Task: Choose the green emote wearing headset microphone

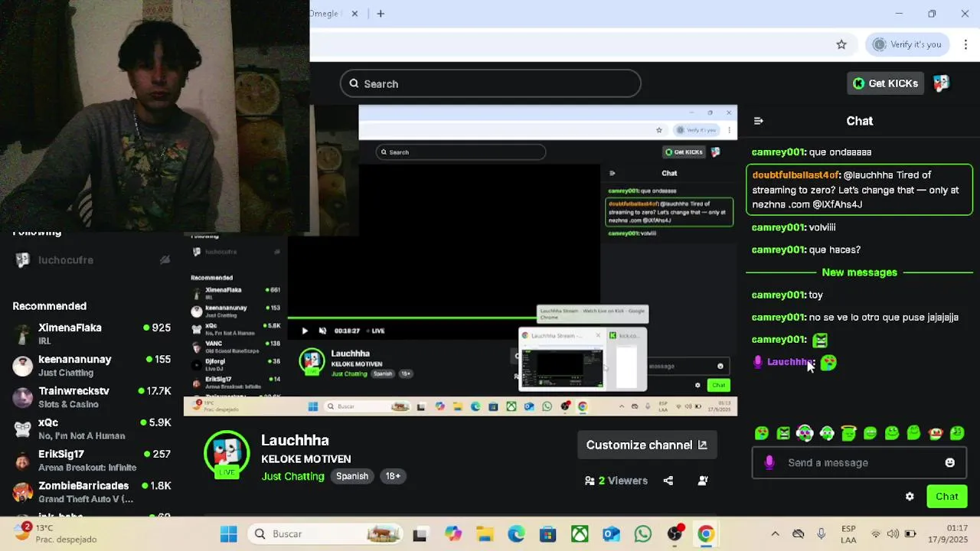Action: 827,433
